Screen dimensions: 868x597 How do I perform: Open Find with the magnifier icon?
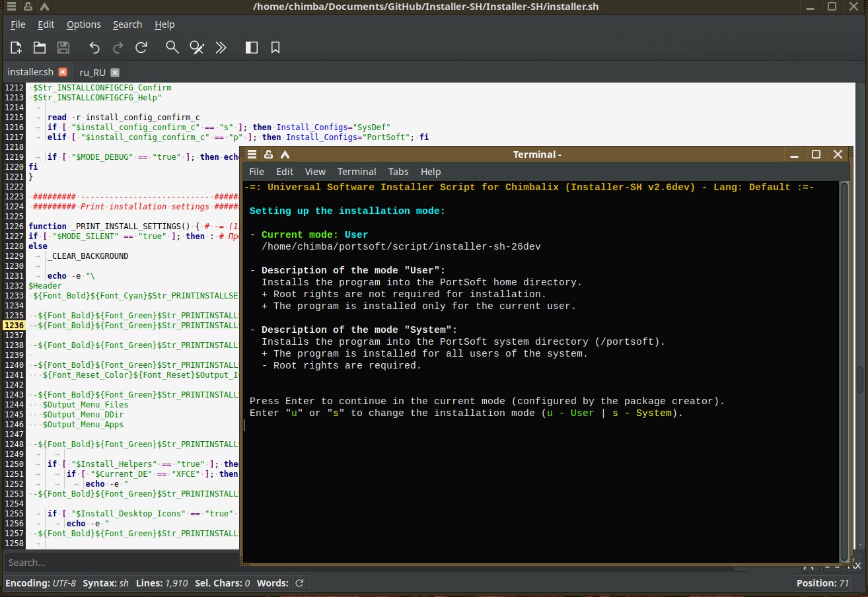point(172,48)
